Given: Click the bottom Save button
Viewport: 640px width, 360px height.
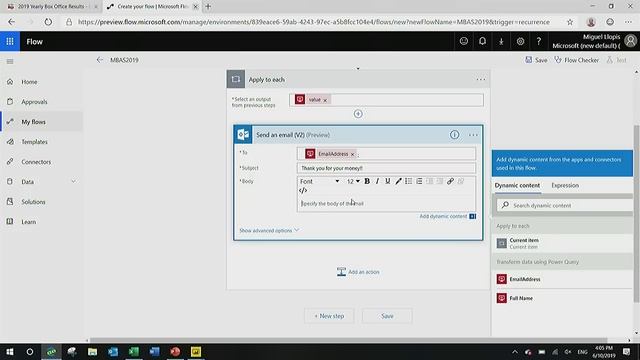Looking at the screenshot, I should 387,316.
